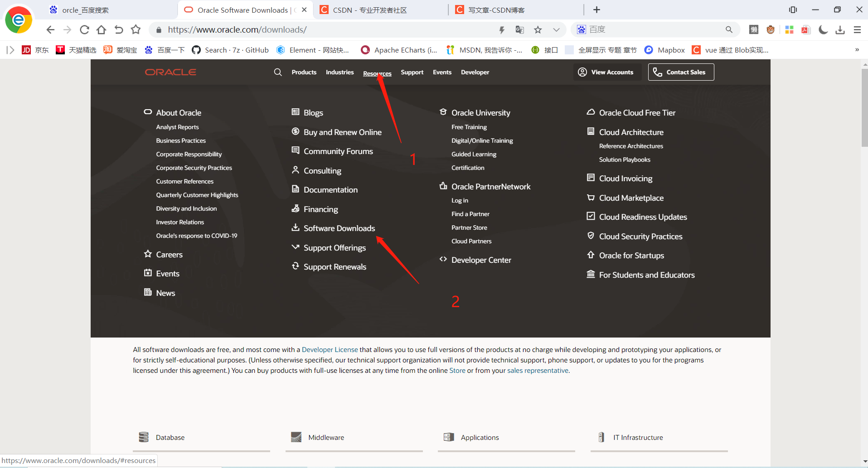Toggle night mode moon icon

(823, 29)
